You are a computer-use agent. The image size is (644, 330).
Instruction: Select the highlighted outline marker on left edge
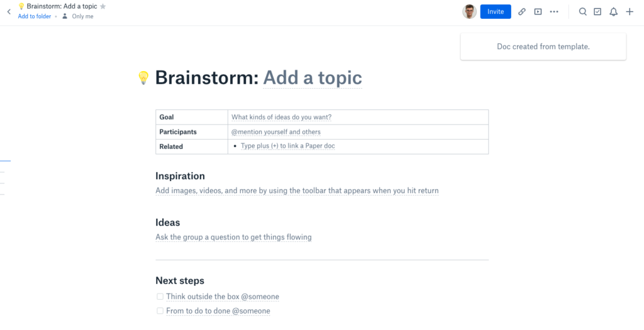[x=5, y=161]
